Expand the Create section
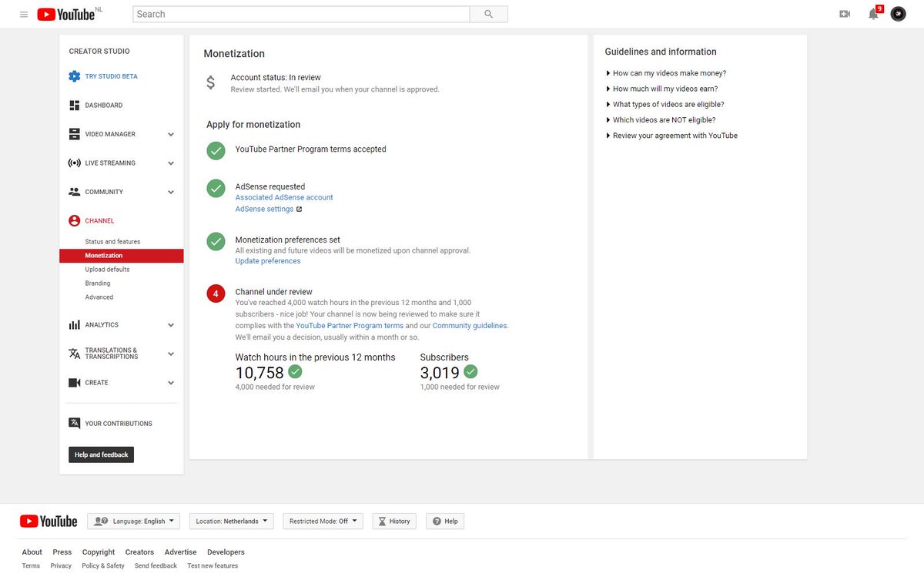This screenshot has height=587, width=924. tap(171, 383)
